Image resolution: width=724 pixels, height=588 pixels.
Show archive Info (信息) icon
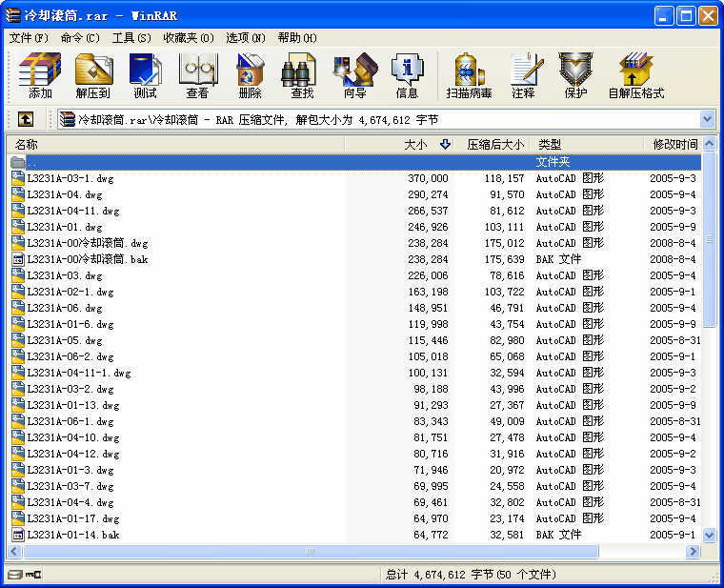[407, 76]
